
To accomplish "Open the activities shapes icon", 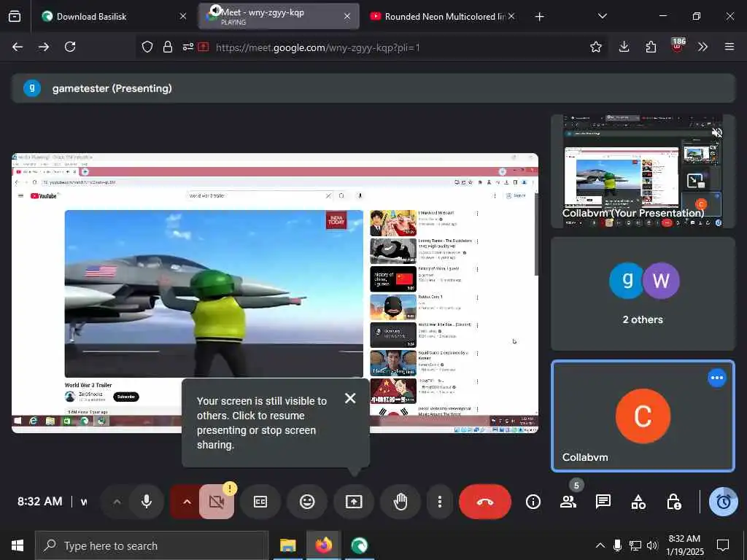I will click(638, 502).
